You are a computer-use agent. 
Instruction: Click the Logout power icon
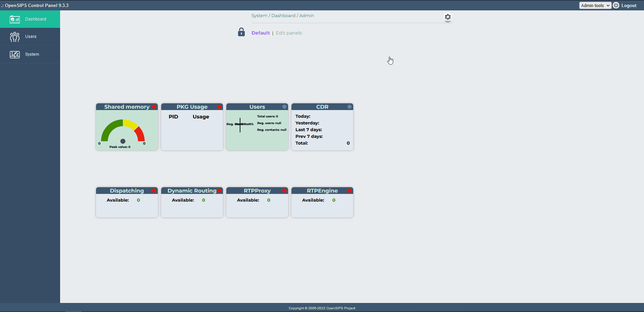616,5
